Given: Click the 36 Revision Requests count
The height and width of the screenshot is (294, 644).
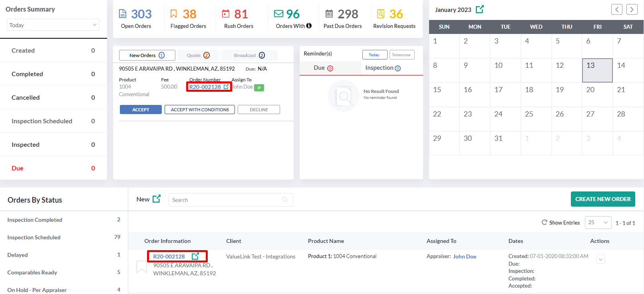Looking at the screenshot, I should [x=396, y=14].
